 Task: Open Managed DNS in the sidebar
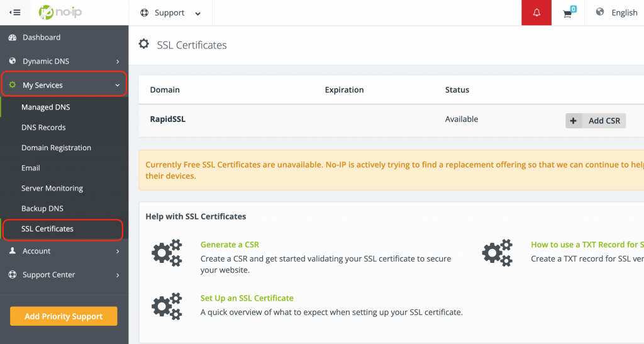click(x=45, y=108)
